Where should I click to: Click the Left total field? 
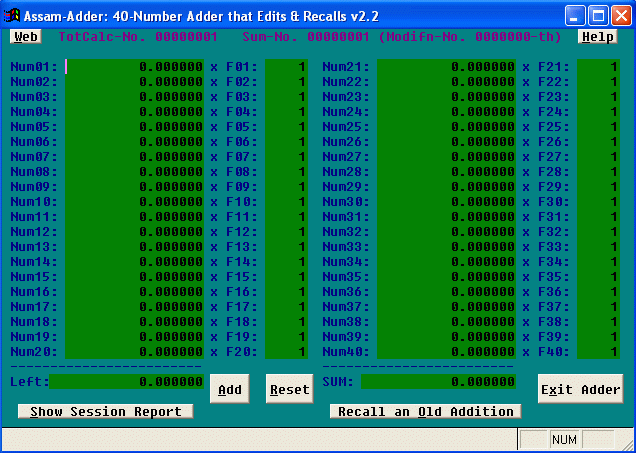127,382
